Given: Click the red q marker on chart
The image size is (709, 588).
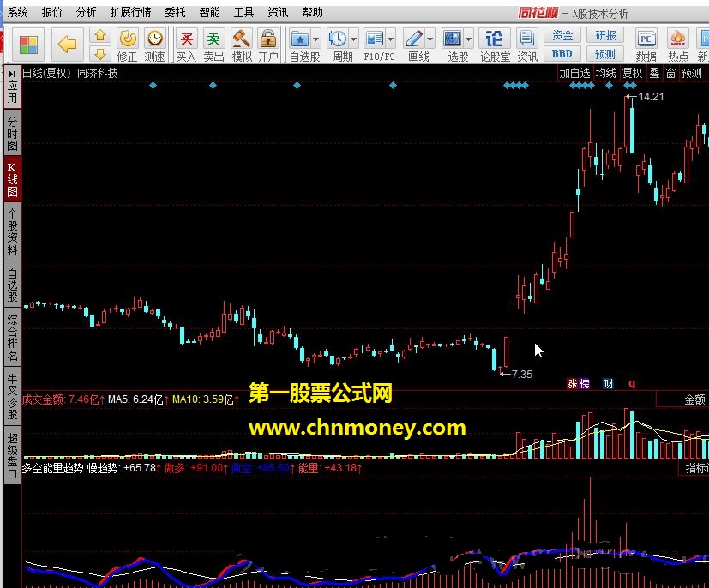Looking at the screenshot, I should click(632, 383).
